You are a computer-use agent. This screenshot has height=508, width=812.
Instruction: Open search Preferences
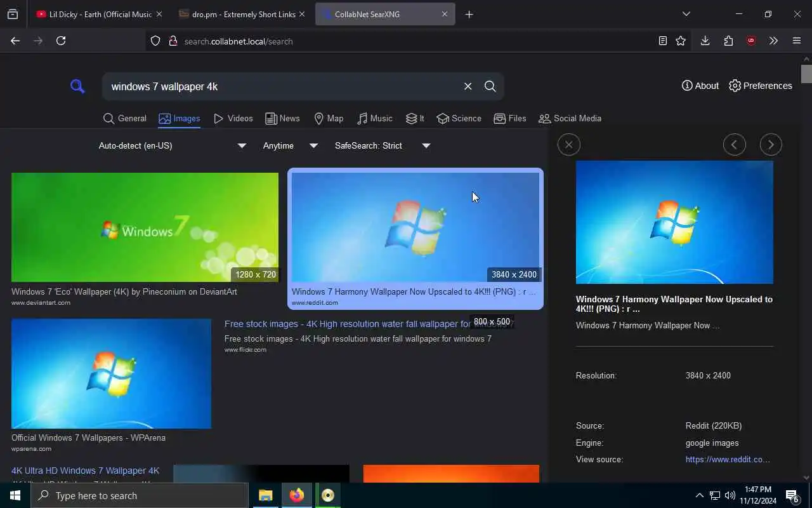click(x=761, y=86)
